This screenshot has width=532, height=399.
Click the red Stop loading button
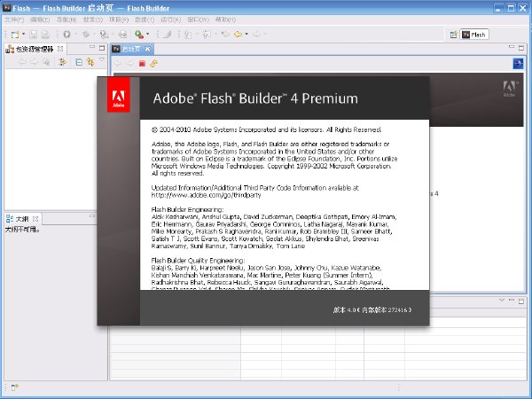click(142, 64)
